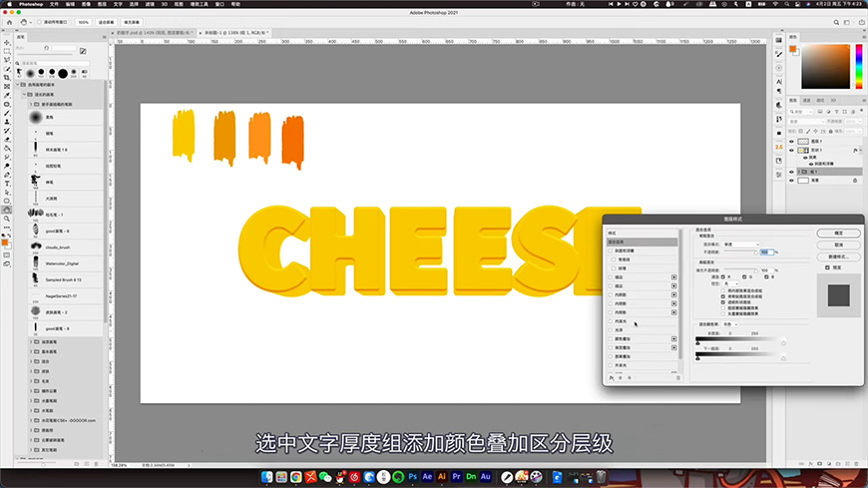Click the Hand tool in the toolbar
Screen dimensions: 868x488
7,210
